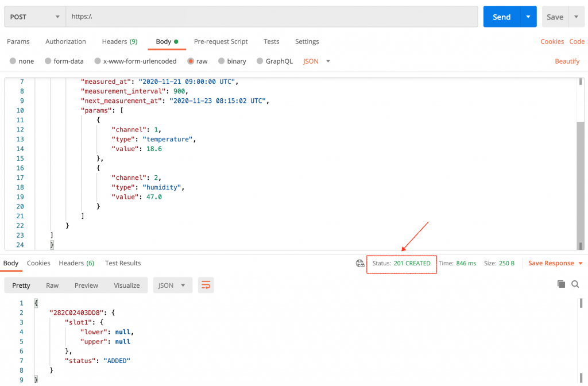Click the request body vertical scrollbar
The image size is (588, 386).
coord(581,164)
